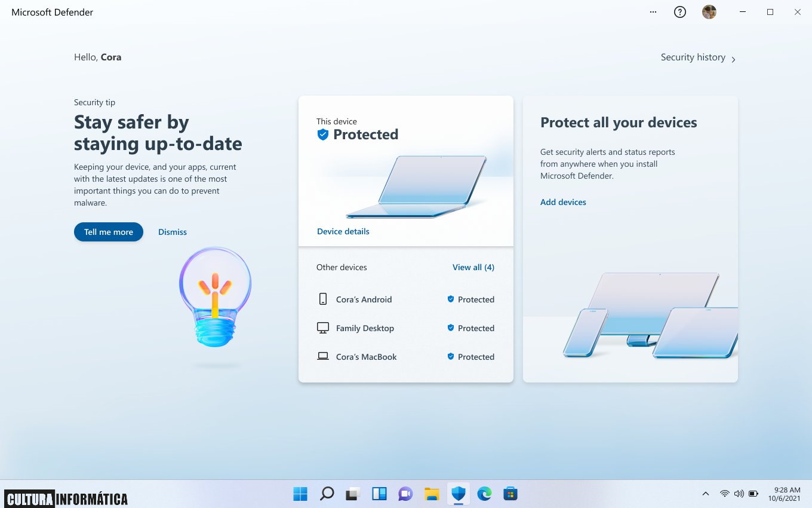Launch Microsoft Edge from taskbar

(484, 494)
